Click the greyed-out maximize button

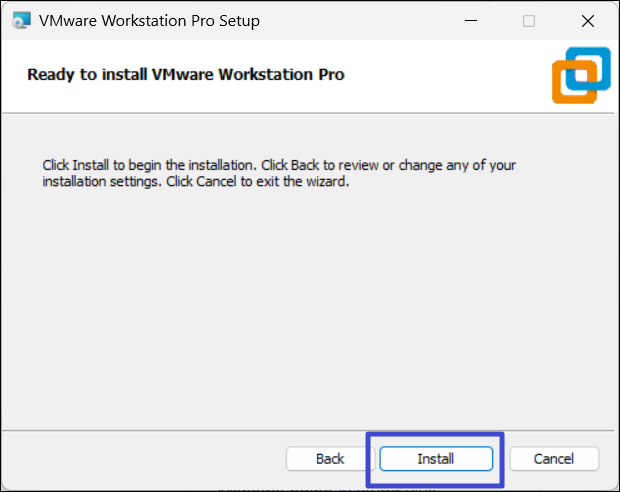point(529,20)
